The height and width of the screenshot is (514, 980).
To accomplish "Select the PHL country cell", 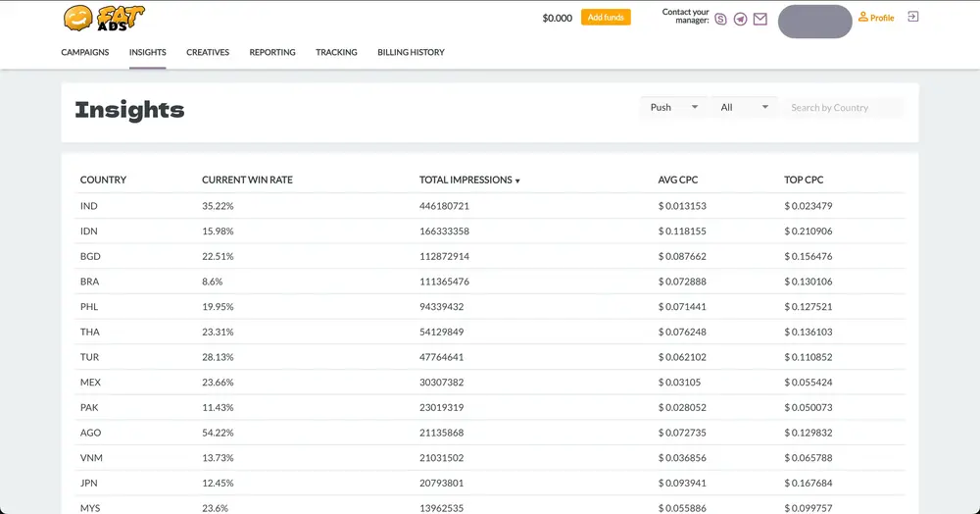I will [x=89, y=306].
